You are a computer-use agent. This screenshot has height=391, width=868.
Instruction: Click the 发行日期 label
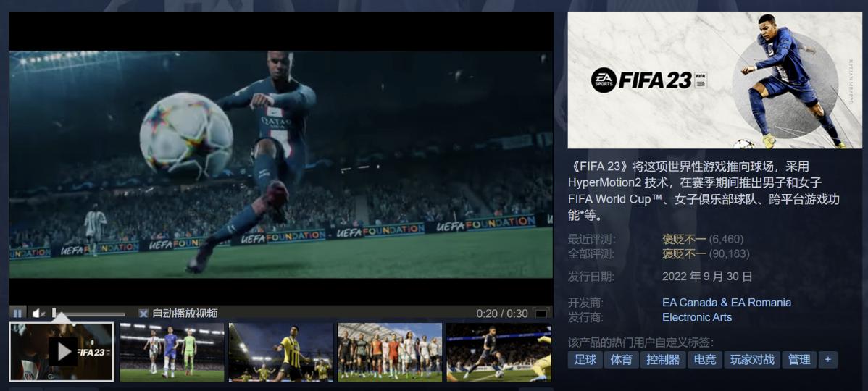click(x=591, y=277)
